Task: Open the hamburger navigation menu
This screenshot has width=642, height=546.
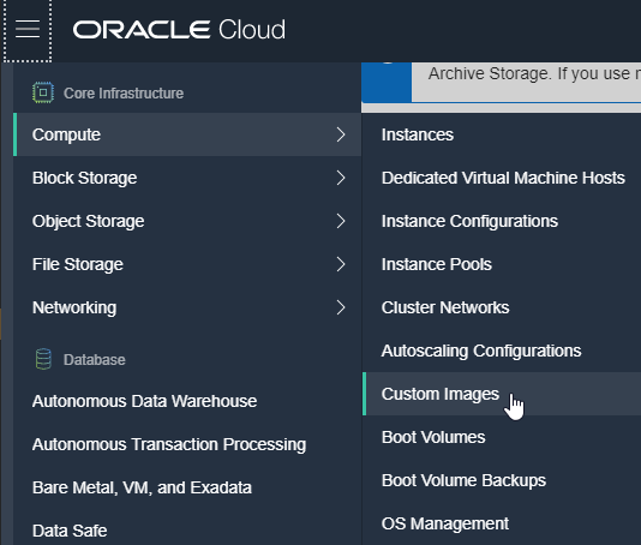Action: point(27,29)
